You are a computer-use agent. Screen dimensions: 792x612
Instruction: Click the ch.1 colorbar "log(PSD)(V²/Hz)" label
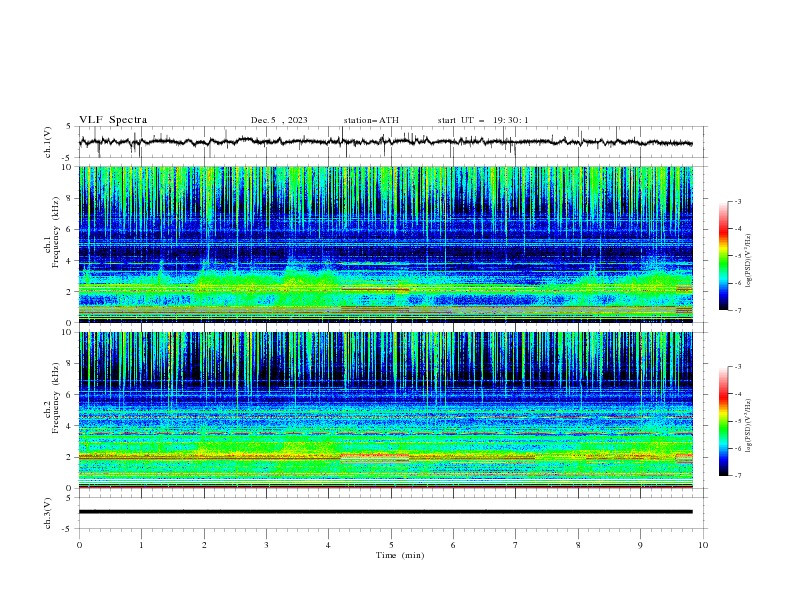[749, 261]
